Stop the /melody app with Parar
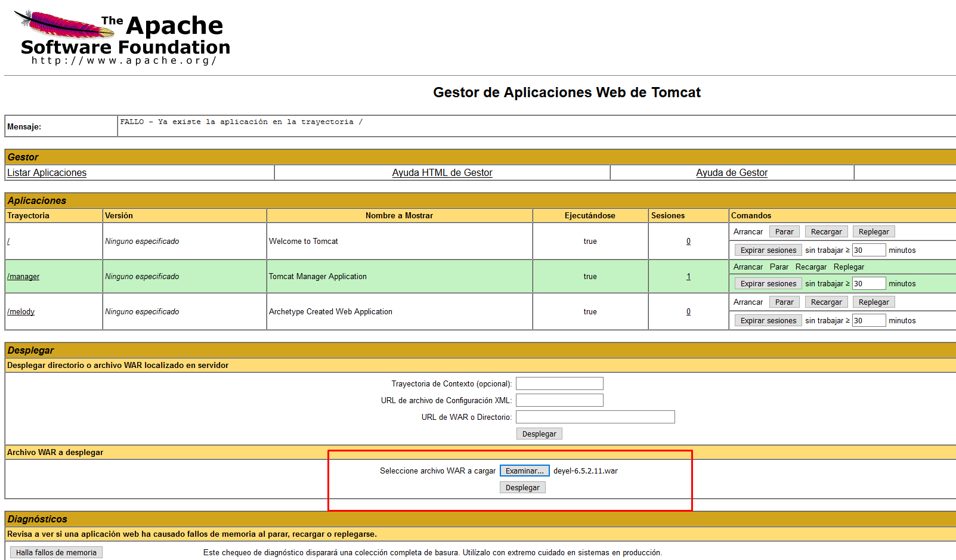 coord(784,302)
